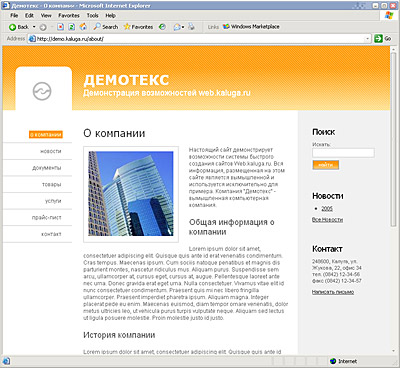The image size is (400, 368).
Task: Open 'документы' in the left menu
Action: coord(47,168)
